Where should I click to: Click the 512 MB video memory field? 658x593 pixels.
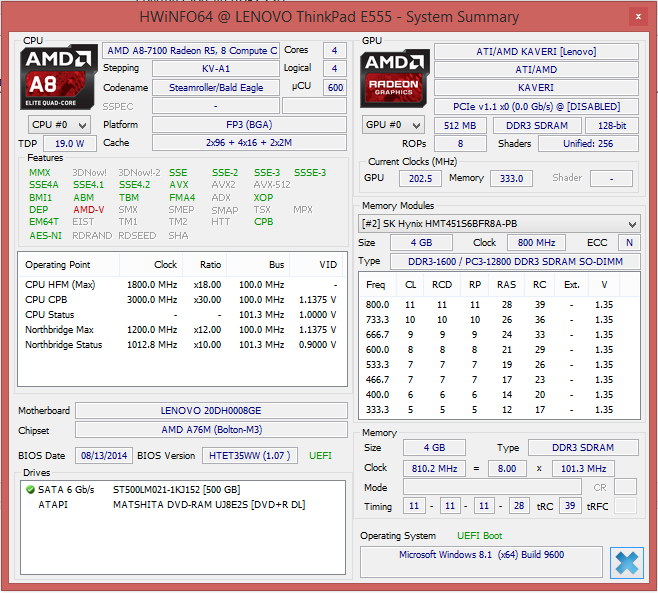pyautogui.click(x=460, y=125)
